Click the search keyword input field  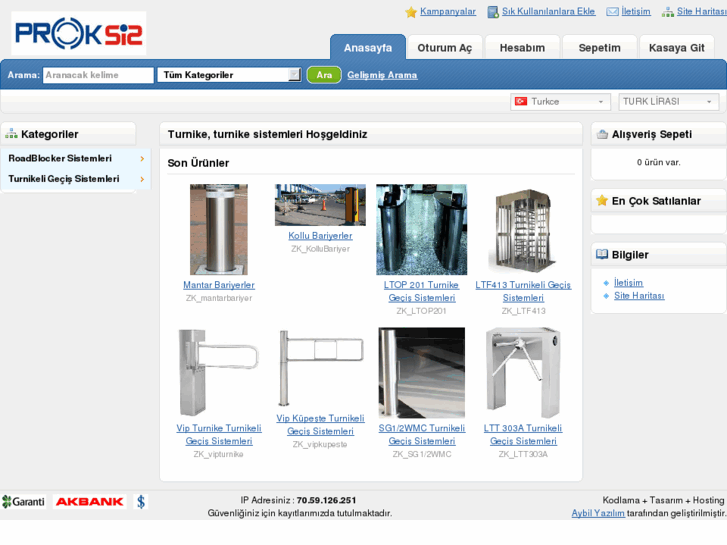(x=98, y=75)
